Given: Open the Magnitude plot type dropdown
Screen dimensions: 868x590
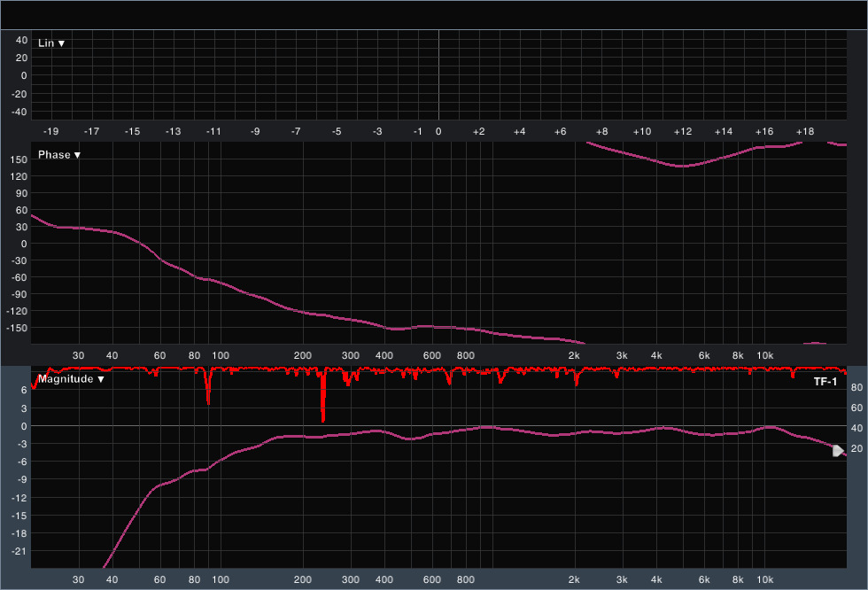Looking at the screenshot, I should click(71, 379).
